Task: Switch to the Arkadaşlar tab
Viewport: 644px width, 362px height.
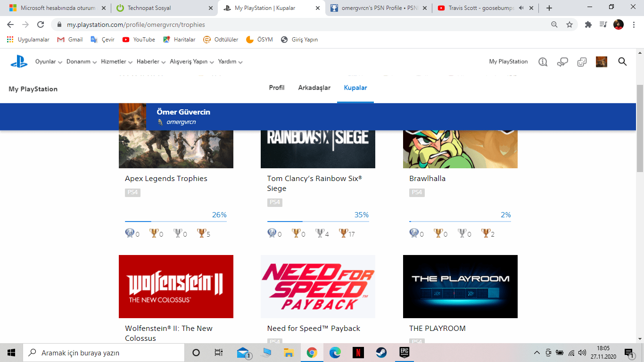Action: pyautogui.click(x=314, y=88)
